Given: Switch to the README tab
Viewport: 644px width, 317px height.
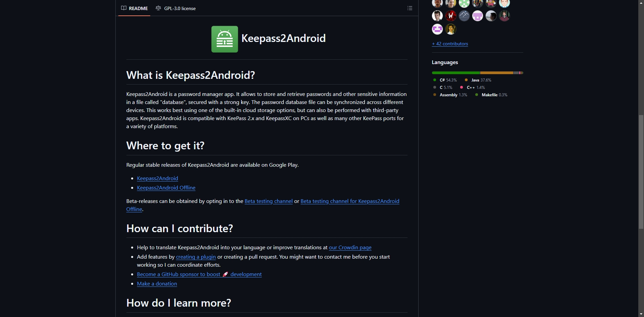Looking at the screenshot, I should pos(134,8).
